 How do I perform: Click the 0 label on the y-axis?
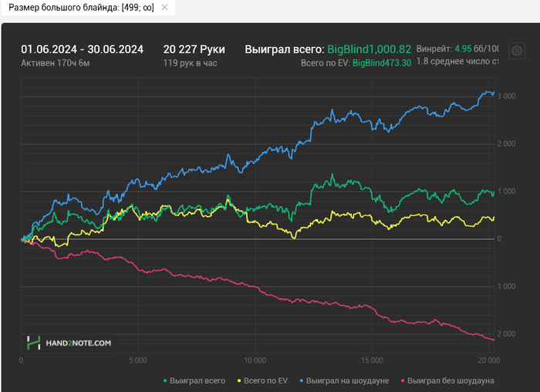pos(499,238)
